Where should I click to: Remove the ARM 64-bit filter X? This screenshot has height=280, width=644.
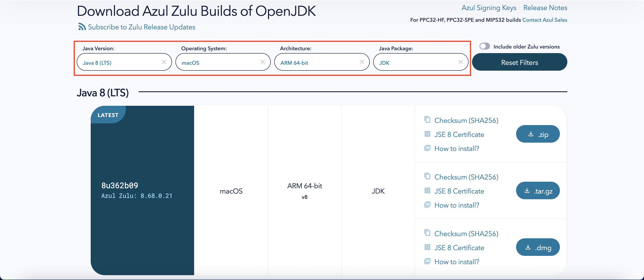[x=361, y=62]
